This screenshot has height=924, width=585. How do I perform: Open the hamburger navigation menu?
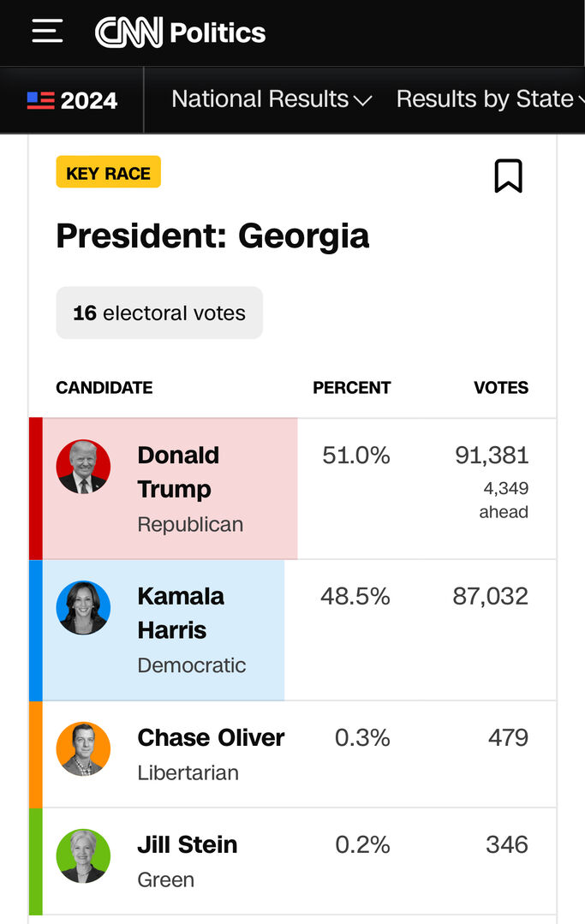[x=47, y=32]
